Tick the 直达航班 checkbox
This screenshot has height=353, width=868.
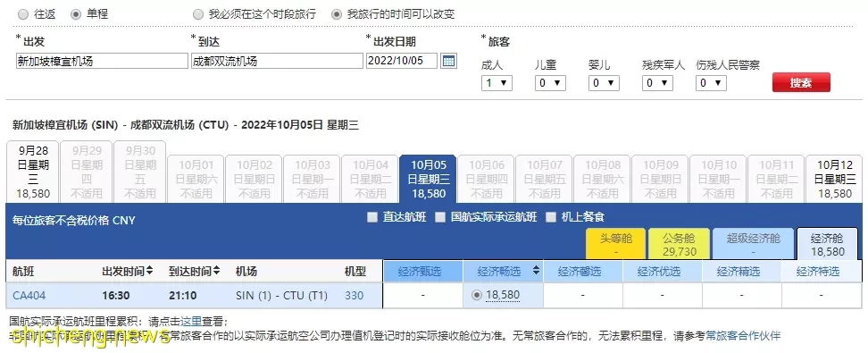pyautogui.click(x=372, y=217)
